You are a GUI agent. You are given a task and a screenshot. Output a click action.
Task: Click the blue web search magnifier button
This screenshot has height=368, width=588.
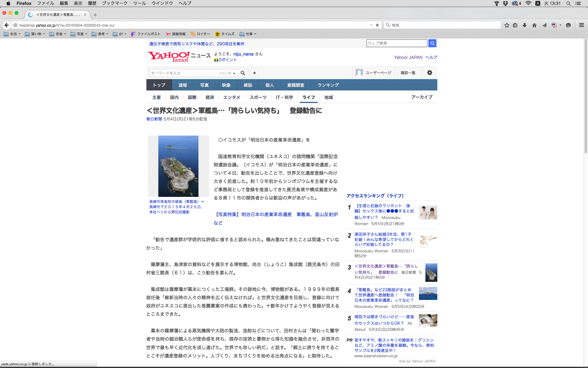pyautogui.click(x=432, y=43)
